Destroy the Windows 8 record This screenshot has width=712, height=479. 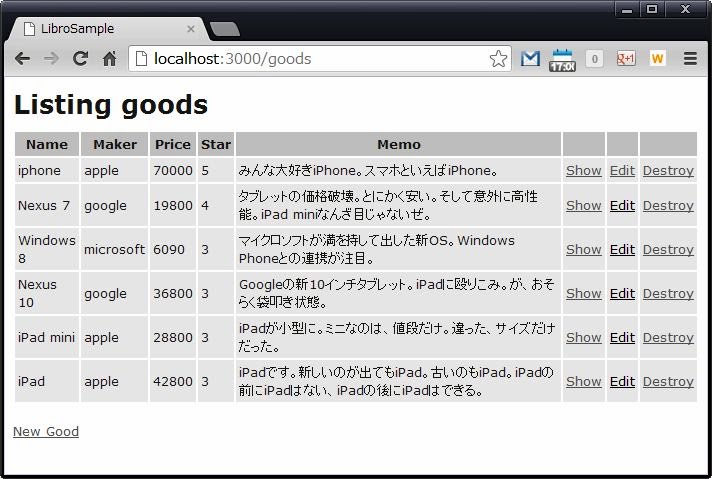pyautogui.click(x=667, y=250)
